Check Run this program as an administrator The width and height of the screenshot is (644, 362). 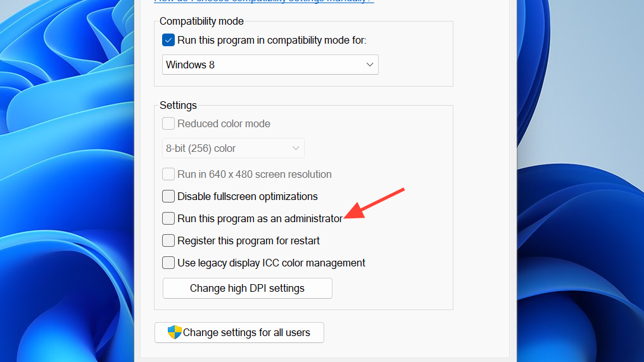[168, 218]
